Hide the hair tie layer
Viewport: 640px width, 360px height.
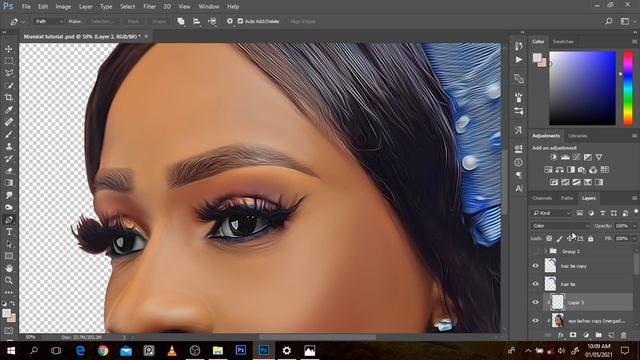pyautogui.click(x=536, y=284)
